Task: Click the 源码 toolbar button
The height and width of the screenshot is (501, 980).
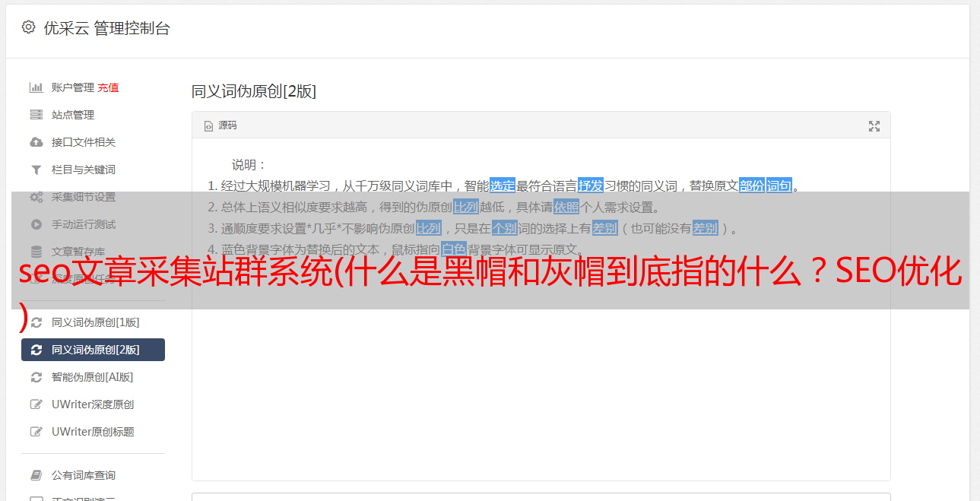Action: pyautogui.click(x=220, y=125)
